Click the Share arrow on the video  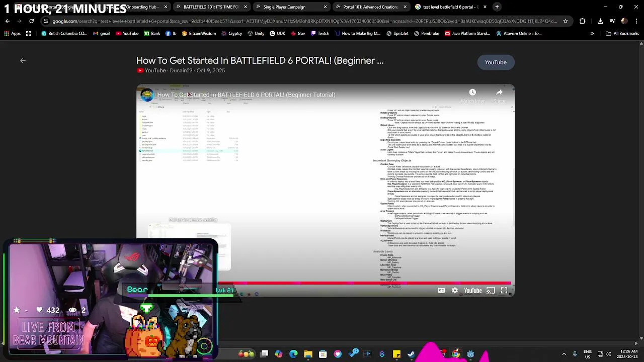499,92
